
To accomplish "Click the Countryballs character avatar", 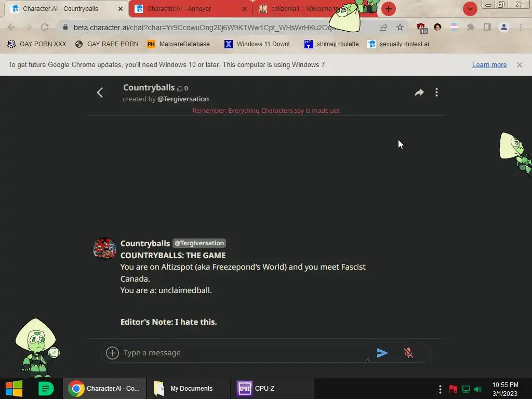I will (104, 248).
